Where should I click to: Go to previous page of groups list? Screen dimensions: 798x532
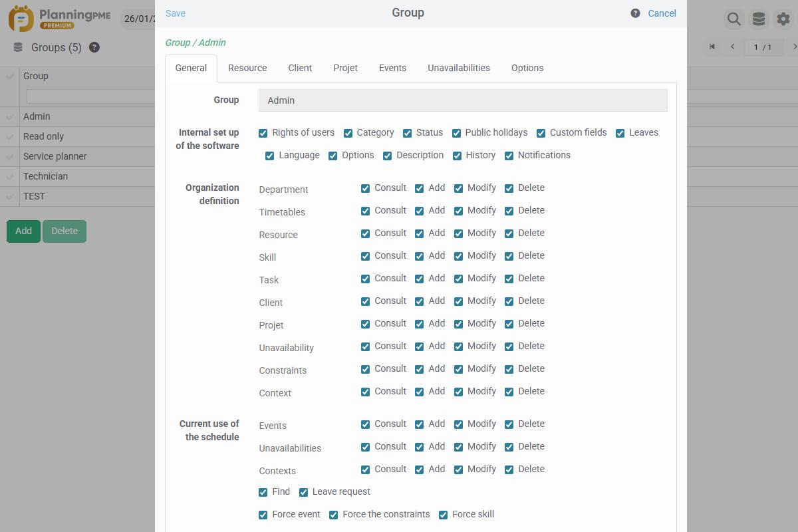(733, 47)
